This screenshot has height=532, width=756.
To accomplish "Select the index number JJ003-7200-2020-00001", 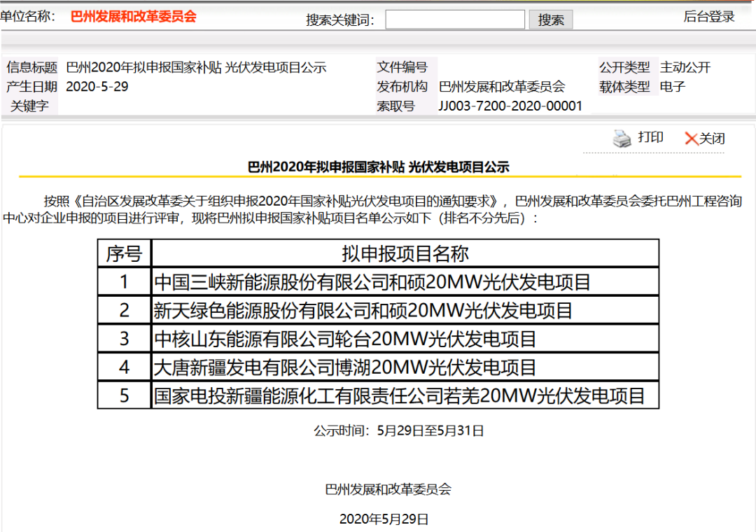I will pos(510,106).
